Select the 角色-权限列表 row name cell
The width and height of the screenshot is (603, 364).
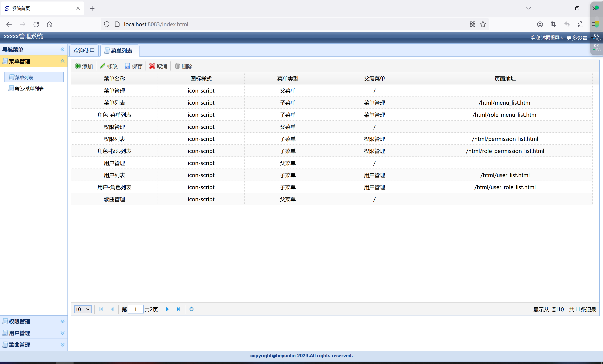114,151
